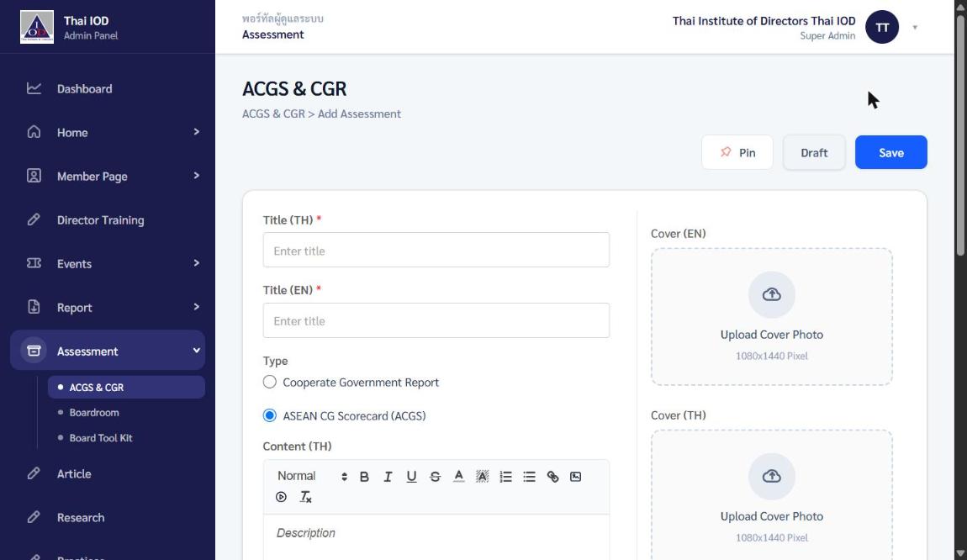Expand the Member Page chevron
This screenshot has height=560, width=967.
click(x=196, y=176)
